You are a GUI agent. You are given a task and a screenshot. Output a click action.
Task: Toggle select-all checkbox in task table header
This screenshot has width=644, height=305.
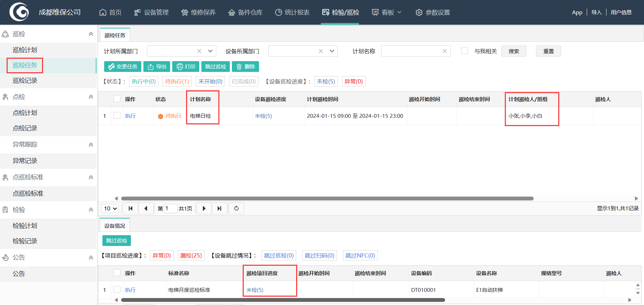117,99
